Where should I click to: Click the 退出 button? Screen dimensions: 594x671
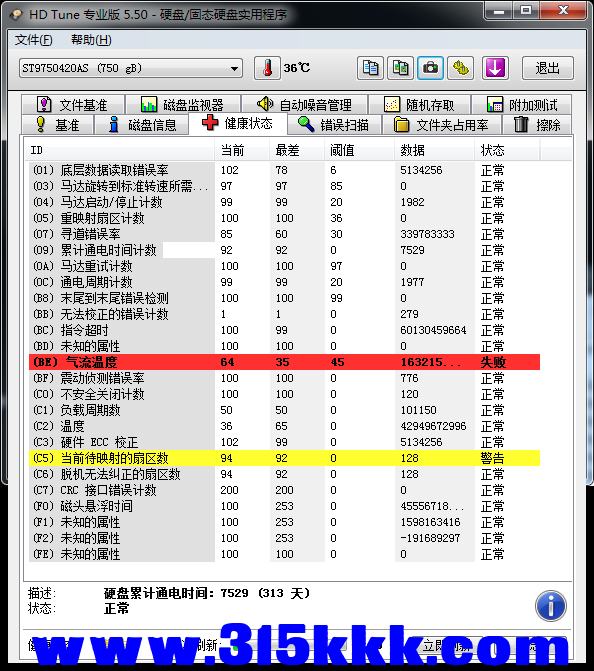coord(547,68)
